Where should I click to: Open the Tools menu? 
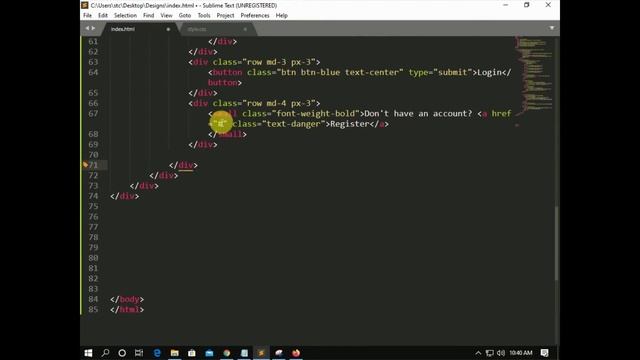click(204, 16)
